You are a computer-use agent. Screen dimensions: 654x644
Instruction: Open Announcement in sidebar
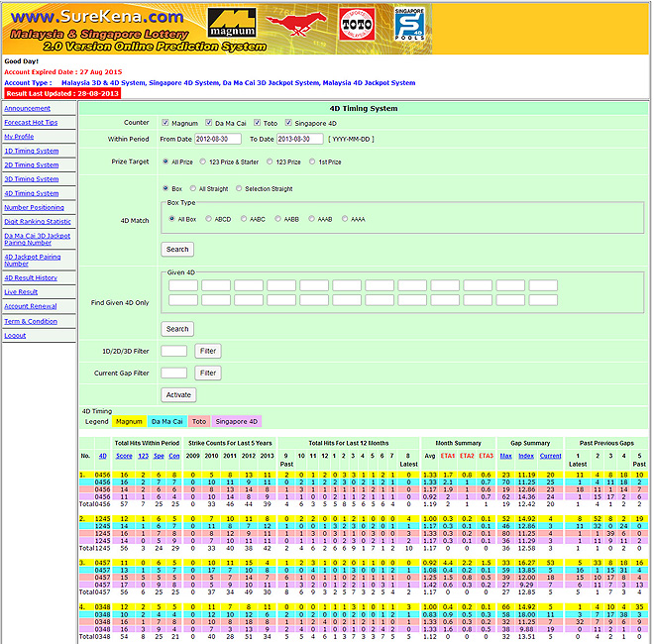[x=27, y=108]
